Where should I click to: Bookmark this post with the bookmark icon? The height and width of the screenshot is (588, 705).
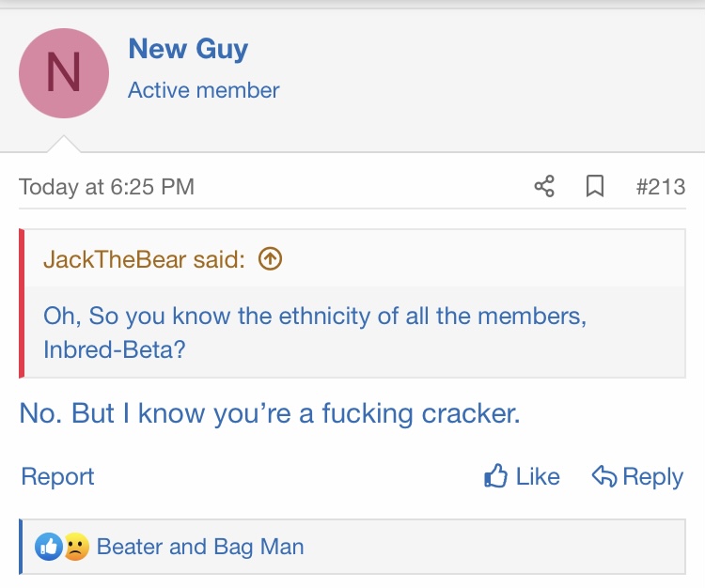coord(594,187)
